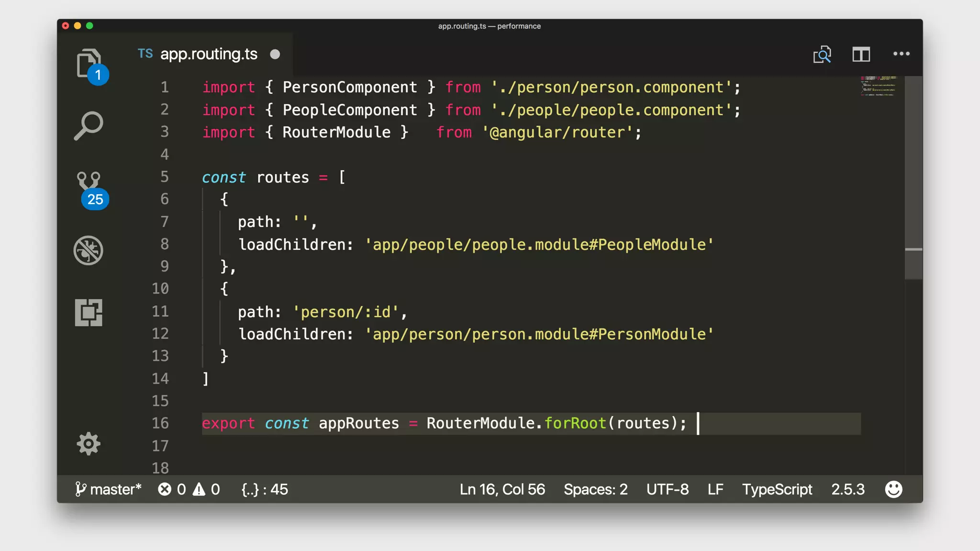This screenshot has height=551, width=980.
Task: Click the feedback smiley face icon
Action: click(x=893, y=489)
